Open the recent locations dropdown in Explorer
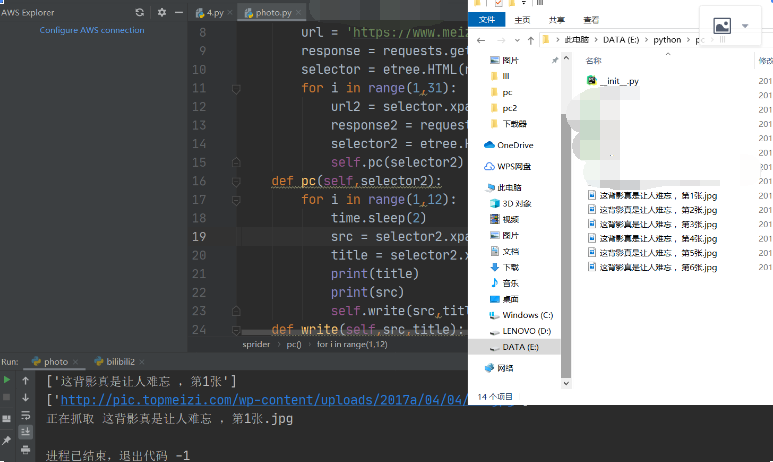This screenshot has width=773, height=462. [x=515, y=39]
